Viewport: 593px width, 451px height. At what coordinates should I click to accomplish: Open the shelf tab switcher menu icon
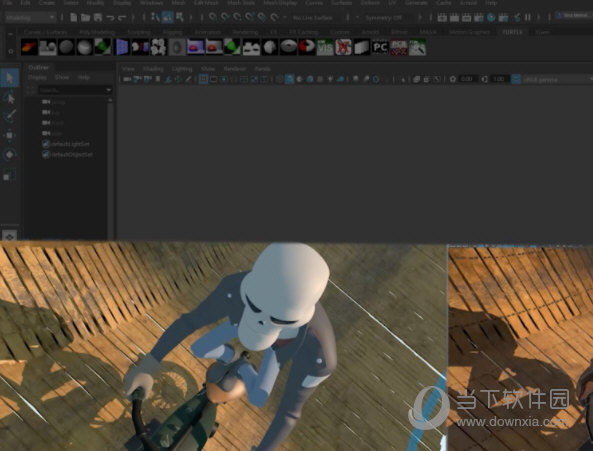(x=11, y=34)
